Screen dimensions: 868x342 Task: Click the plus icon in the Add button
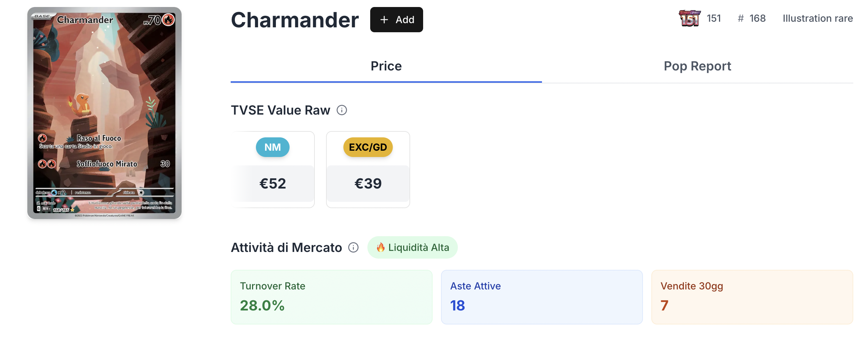click(384, 20)
